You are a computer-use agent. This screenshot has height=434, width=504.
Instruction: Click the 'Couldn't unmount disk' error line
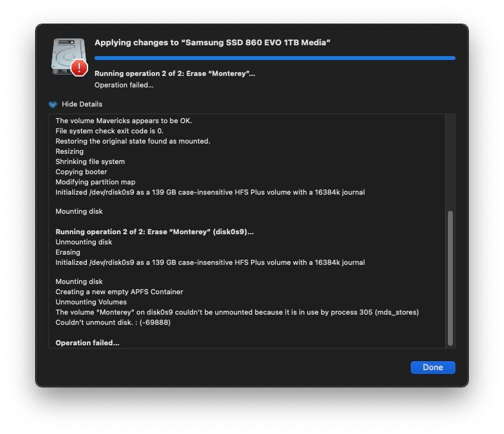113,322
